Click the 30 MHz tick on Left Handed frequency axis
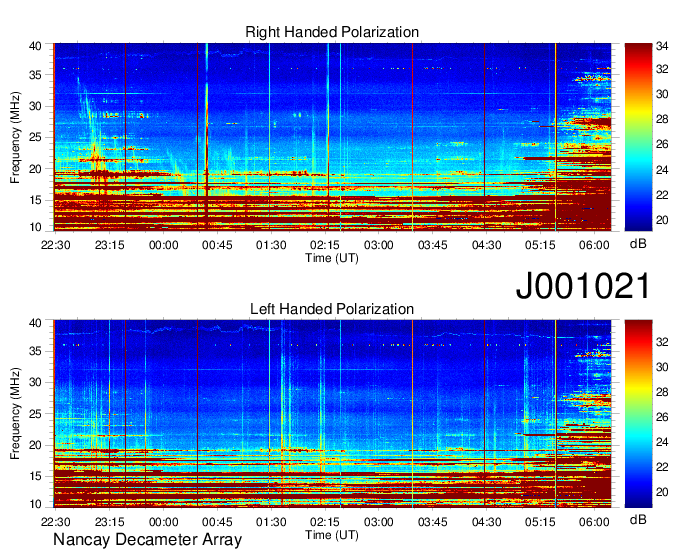The image size is (680, 552). [36, 382]
